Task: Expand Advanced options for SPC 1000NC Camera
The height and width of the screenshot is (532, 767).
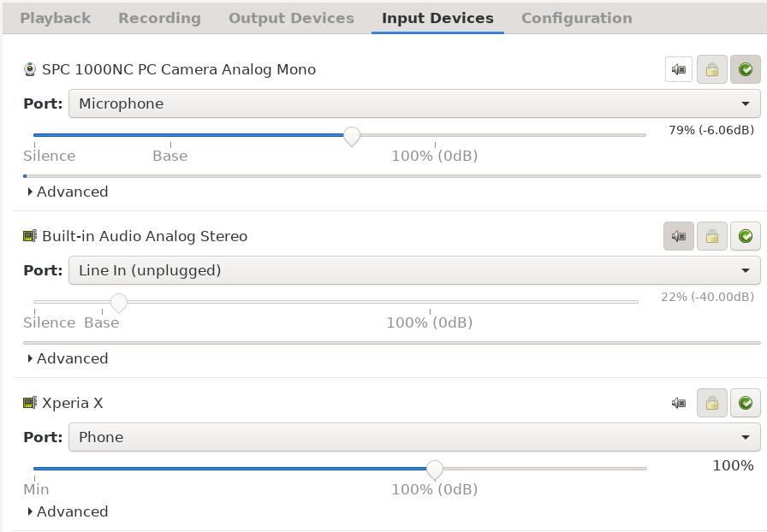Action: click(68, 192)
